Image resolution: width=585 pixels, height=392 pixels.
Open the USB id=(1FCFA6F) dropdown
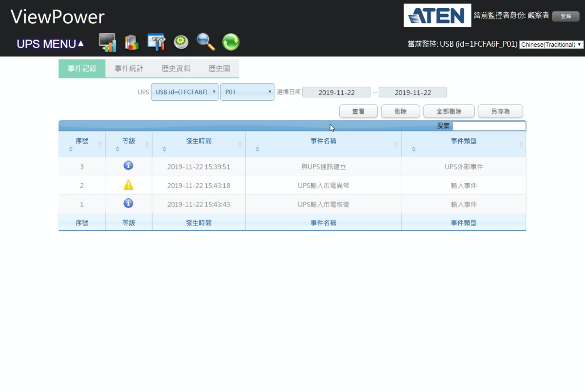pyautogui.click(x=185, y=92)
